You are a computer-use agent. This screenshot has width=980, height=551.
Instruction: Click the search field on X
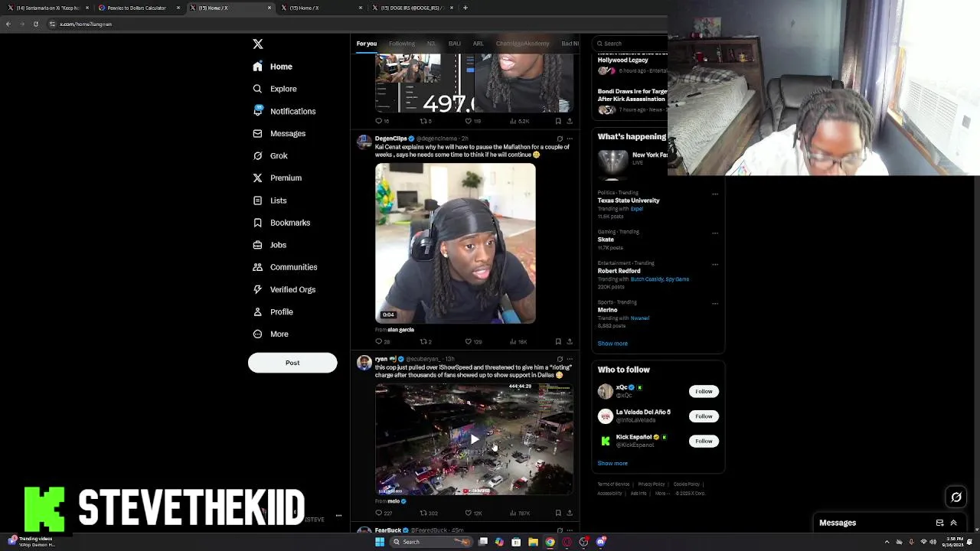(632, 44)
